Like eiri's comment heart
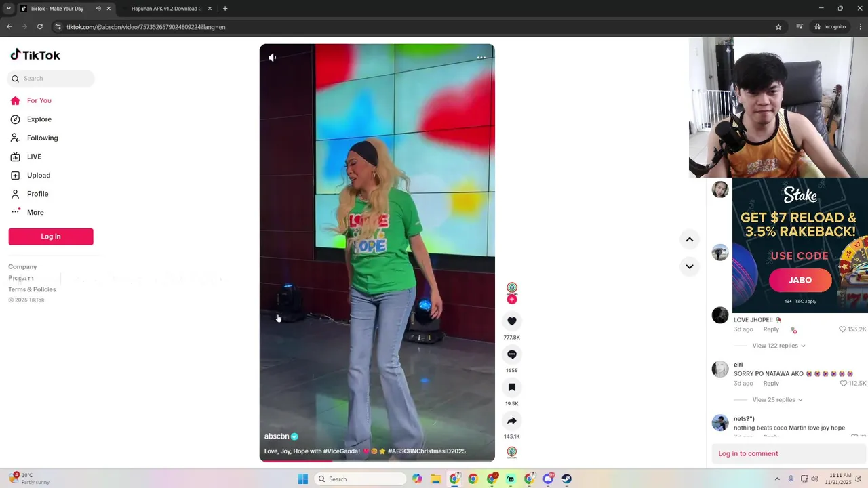This screenshot has height=488, width=868. [844, 384]
